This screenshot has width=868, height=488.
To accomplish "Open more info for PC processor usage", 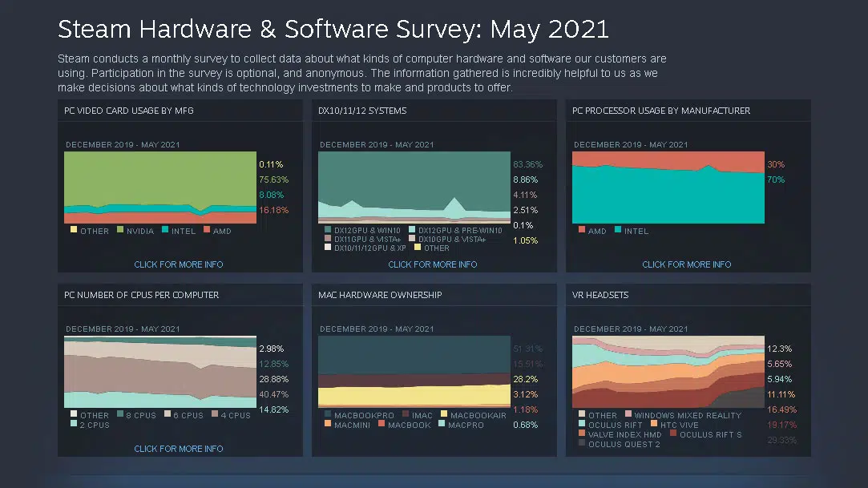I will (686, 264).
